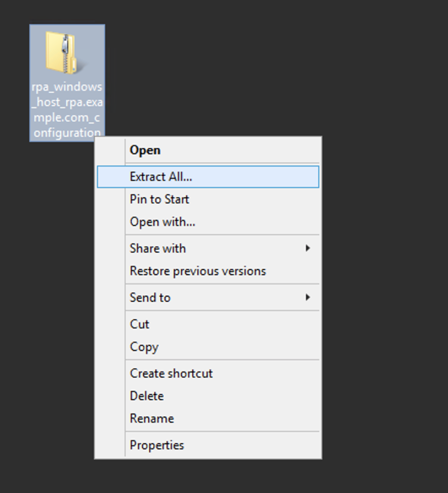Open the Send to submenu entry

208,298
